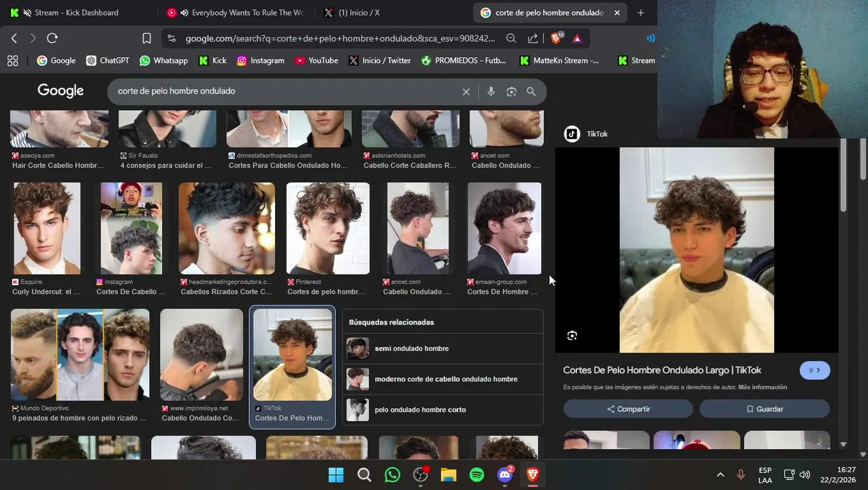Click the Google search input field
Image resolution: width=868 pixels, height=490 pixels.
click(x=286, y=91)
